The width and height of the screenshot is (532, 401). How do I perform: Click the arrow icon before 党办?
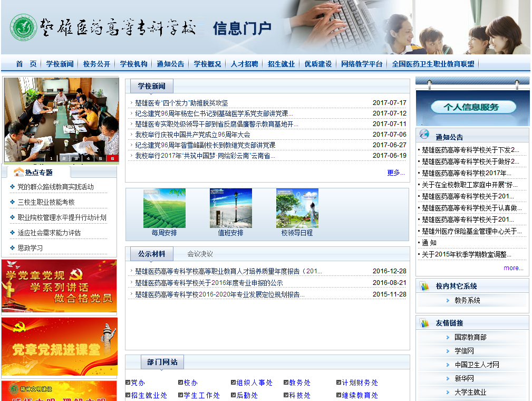pos(128,383)
